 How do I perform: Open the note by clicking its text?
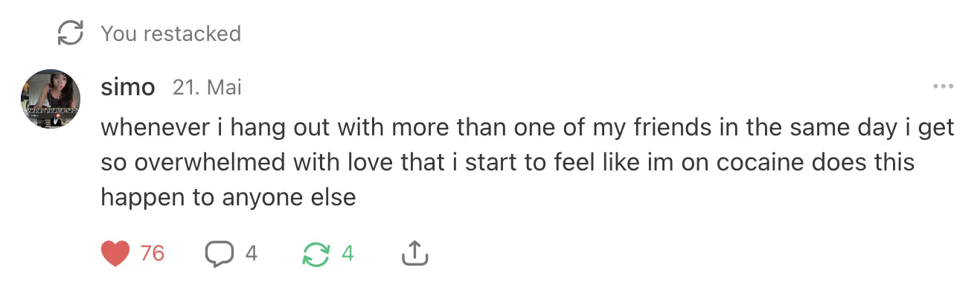pos(527,162)
